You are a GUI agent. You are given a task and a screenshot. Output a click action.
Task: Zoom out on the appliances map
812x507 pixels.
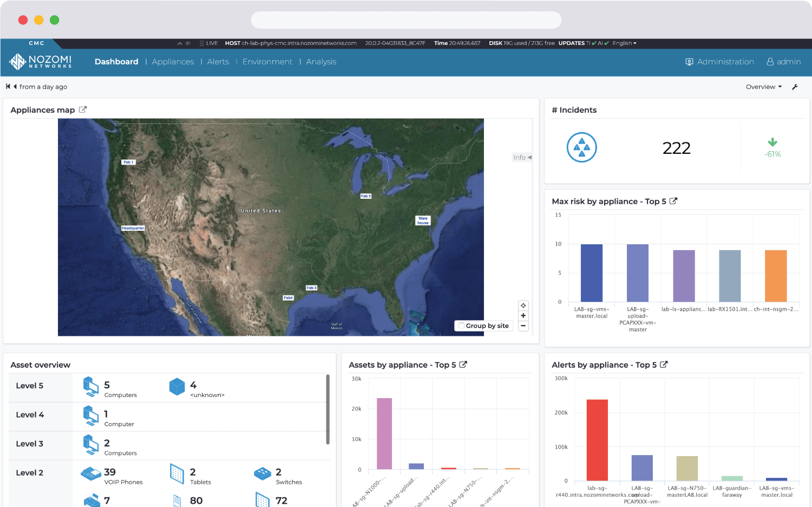pyautogui.click(x=523, y=326)
